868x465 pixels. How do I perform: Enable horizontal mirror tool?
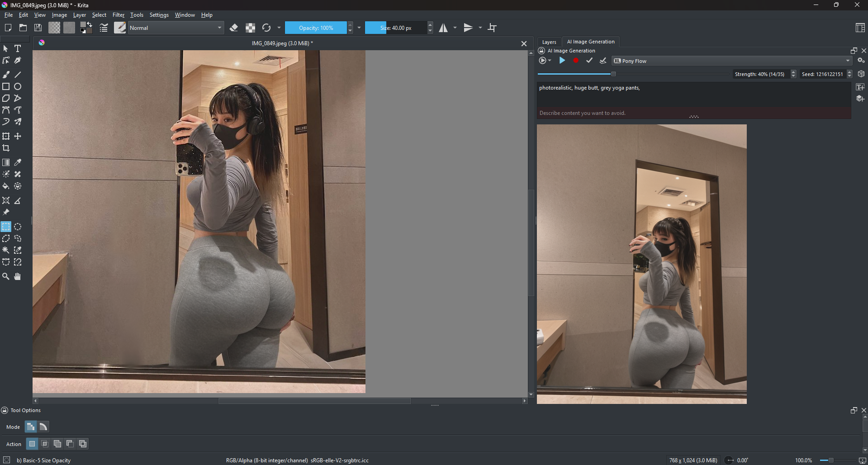(x=443, y=28)
